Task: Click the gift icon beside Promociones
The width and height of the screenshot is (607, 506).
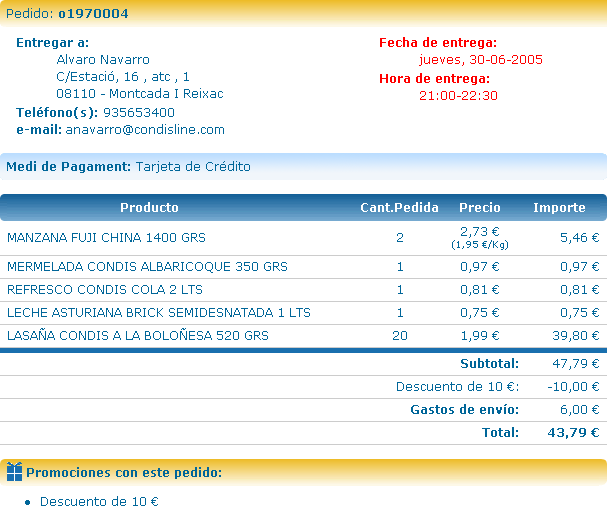Action: click(14, 472)
